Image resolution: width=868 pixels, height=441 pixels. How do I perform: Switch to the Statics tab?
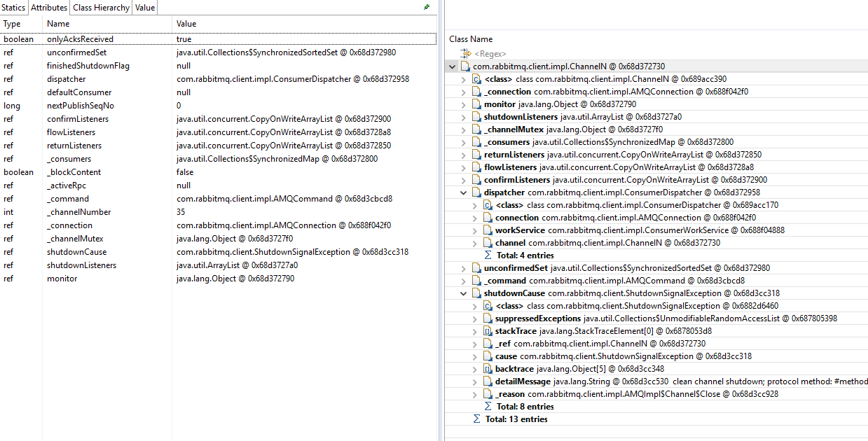pos(13,8)
